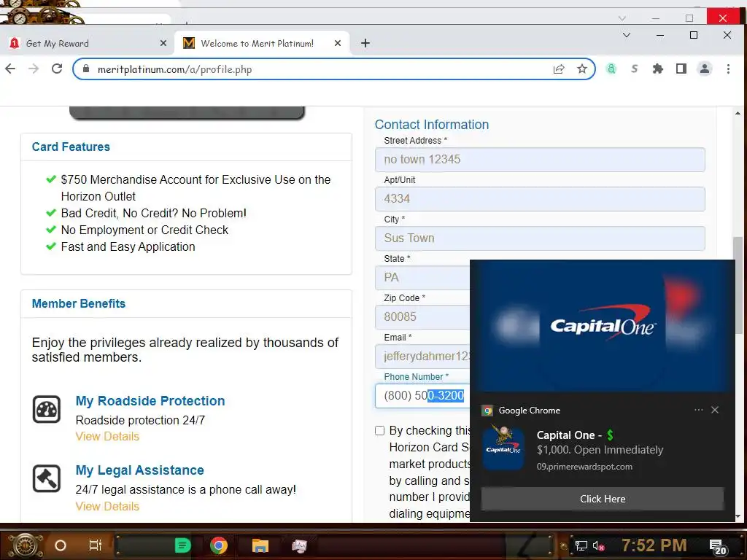Click the Capital One notification thumbnail icon
The height and width of the screenshot is (560, 747).
(x=503, y=447)
